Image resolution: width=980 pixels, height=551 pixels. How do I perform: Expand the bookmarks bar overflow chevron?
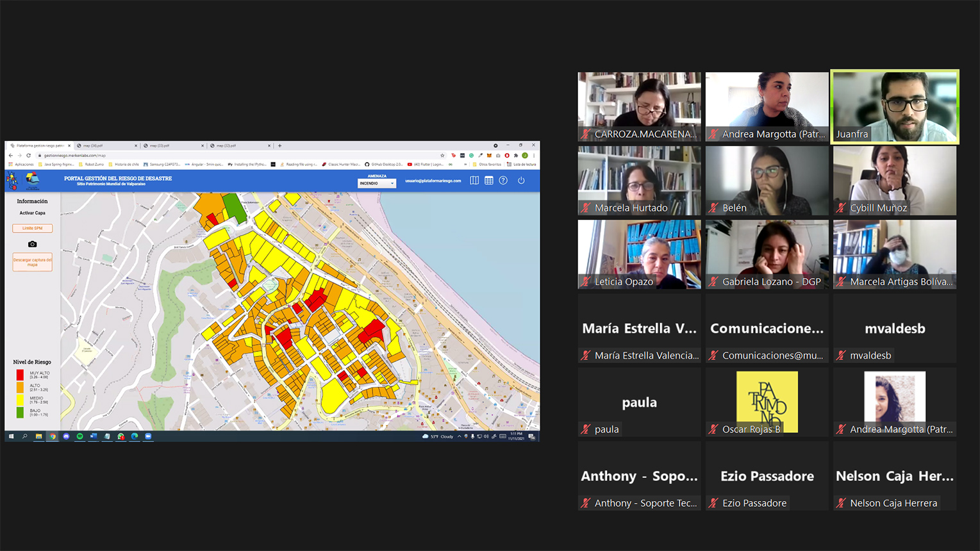[x=465, y=164]
